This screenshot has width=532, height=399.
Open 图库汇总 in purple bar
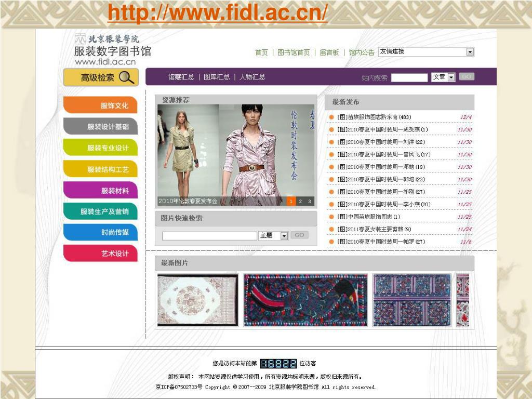pos(217,77)
